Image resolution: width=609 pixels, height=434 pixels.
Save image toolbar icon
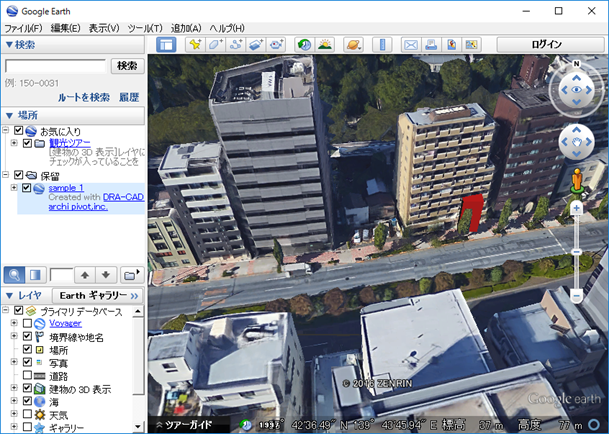(451, 45)
